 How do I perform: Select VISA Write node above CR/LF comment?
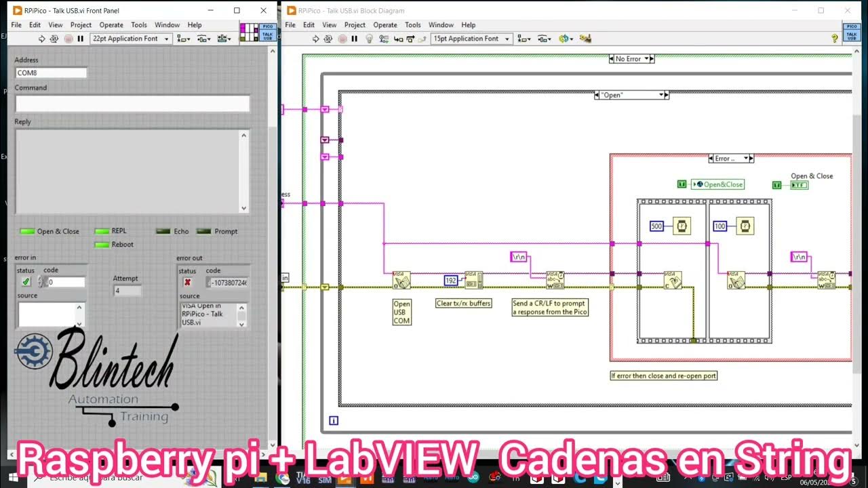[555, 280]
